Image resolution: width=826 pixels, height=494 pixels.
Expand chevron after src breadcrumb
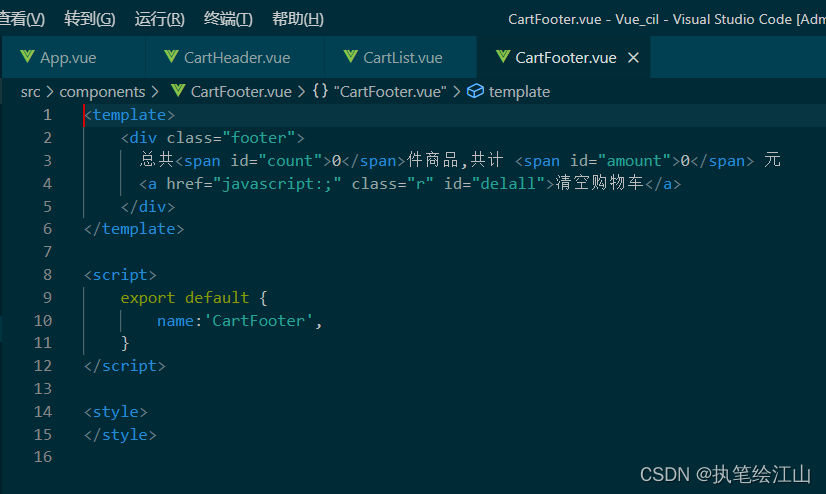(50, 92)
